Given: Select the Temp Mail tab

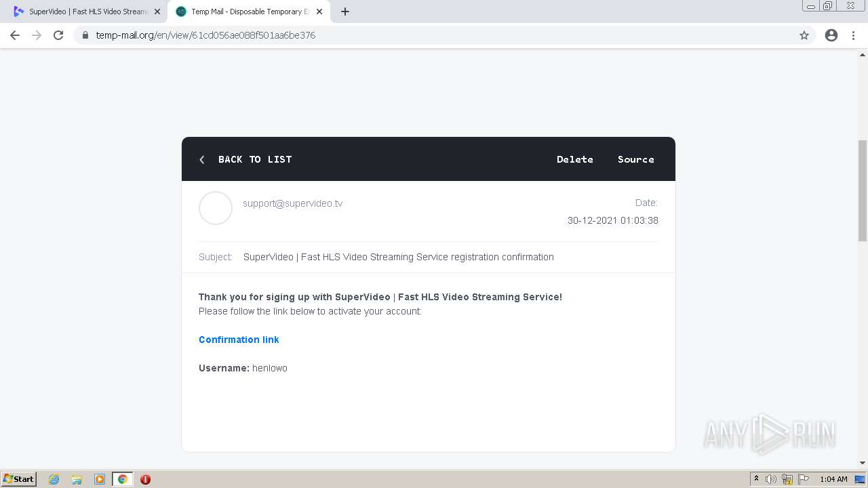Looking at the screenshot, I should [x=248, y=12].
